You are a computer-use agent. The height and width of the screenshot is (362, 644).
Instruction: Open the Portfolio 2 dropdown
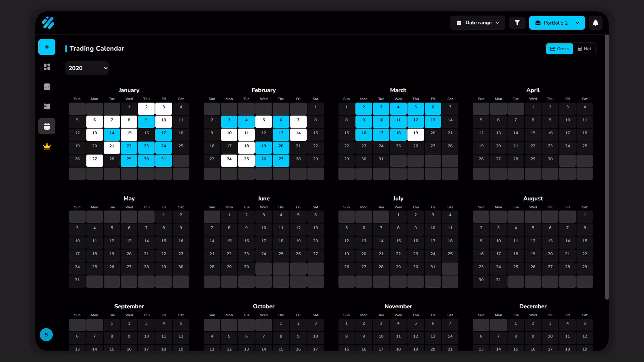click(x=557, y=23)
